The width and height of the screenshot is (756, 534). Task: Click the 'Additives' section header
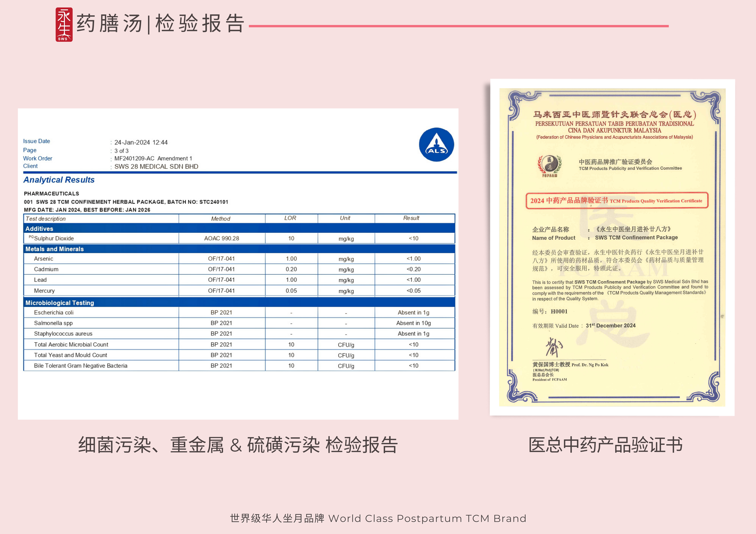tap(239, 228)
